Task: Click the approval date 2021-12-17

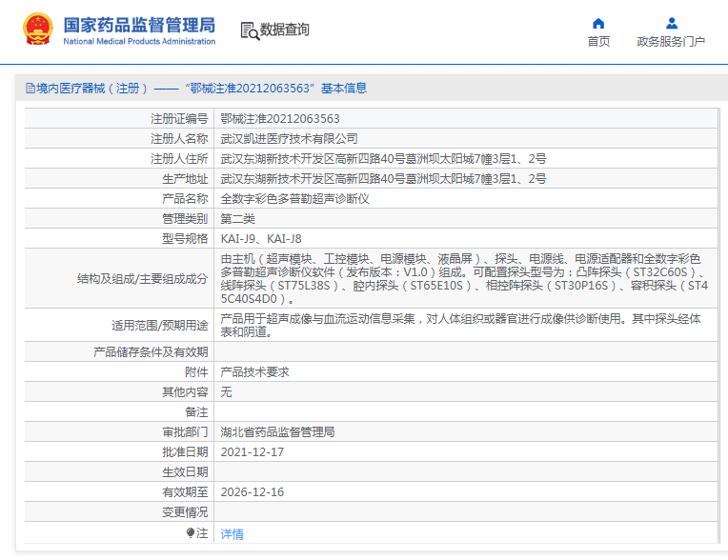Action: pyautogui.click(x=252, y=452)
